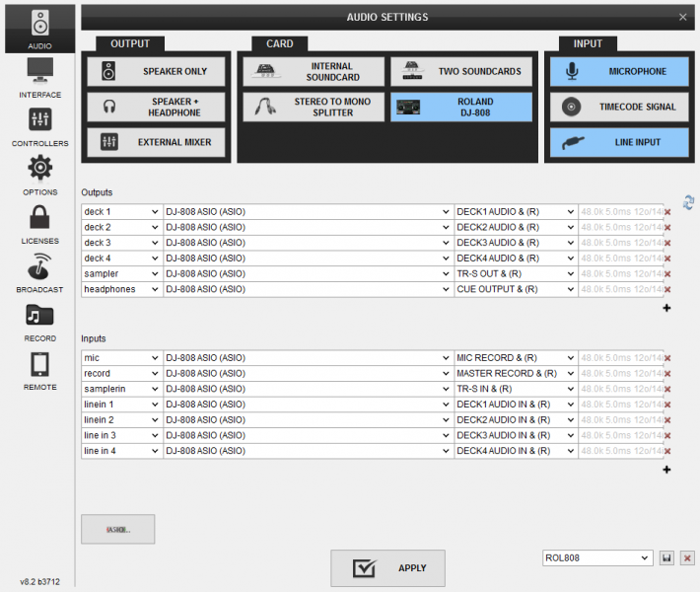Save the ROL808 audio profile
The image size is (700, 592).
tap(666, 558)
